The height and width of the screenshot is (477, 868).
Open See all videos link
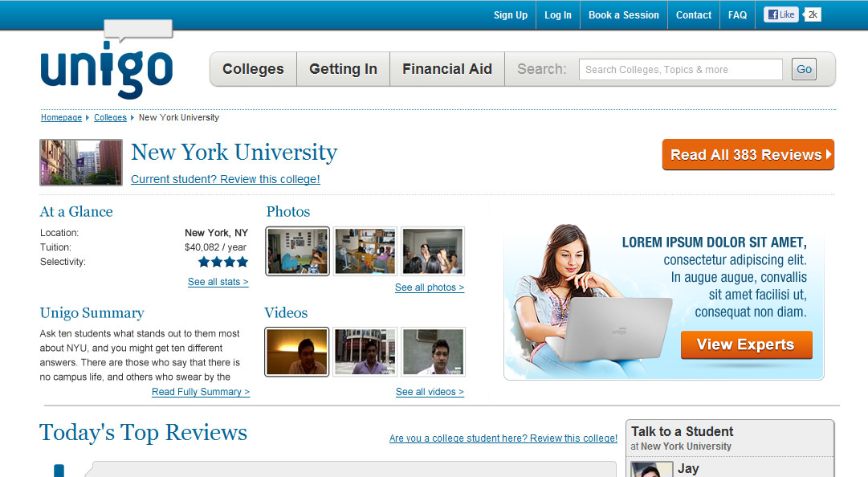tap(430, 392)
